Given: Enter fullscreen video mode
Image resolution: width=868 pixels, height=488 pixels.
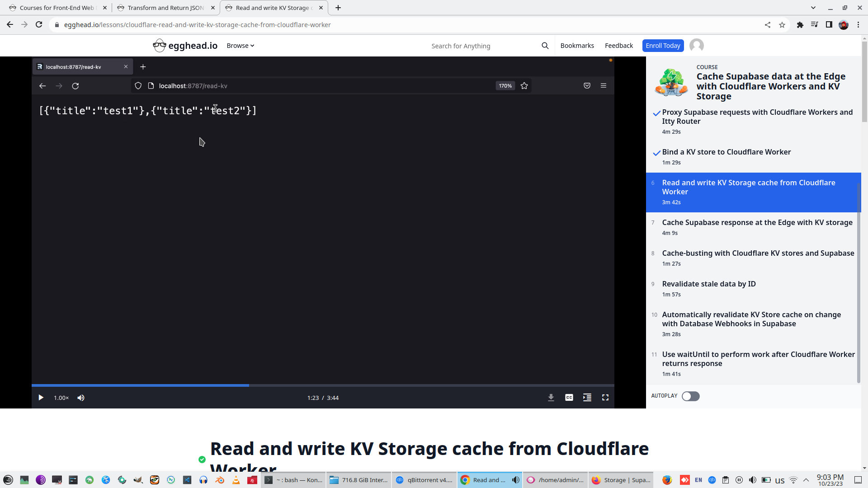Looking at the screenshot, I should coord(605,398).
